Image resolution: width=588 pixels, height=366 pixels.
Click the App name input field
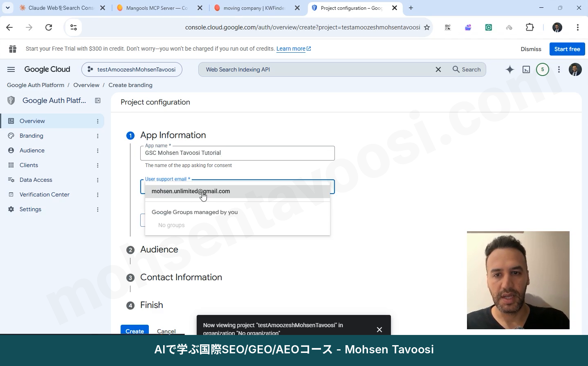point(238,153)
